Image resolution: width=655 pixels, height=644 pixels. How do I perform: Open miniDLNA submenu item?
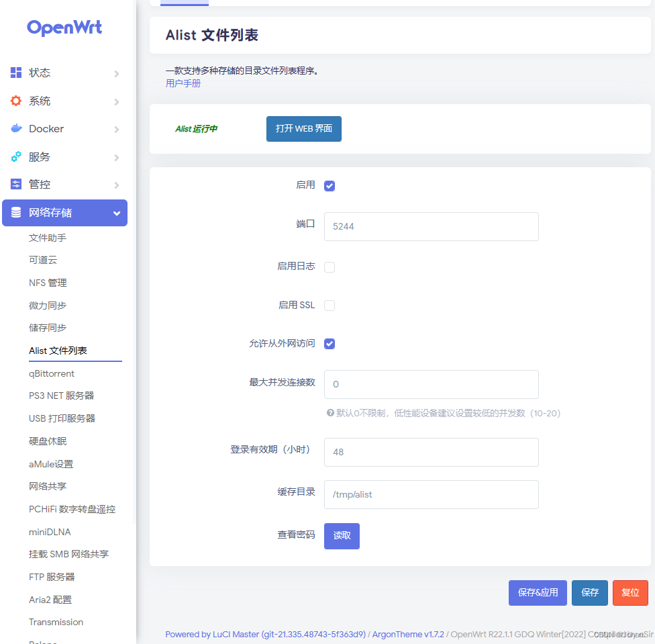(50, 532)
